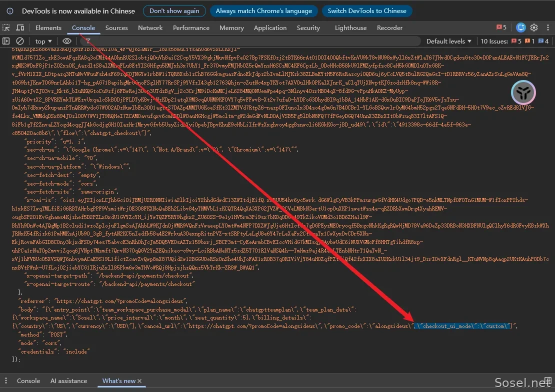
Task: Click the "sec-ch-ua-mobile": "?0" line
Action: pyautogui.click(x=60, y=158)
